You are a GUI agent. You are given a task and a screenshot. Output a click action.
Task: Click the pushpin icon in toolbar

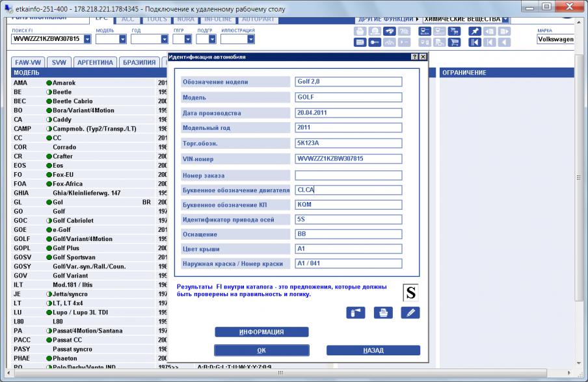coord(475,31)
